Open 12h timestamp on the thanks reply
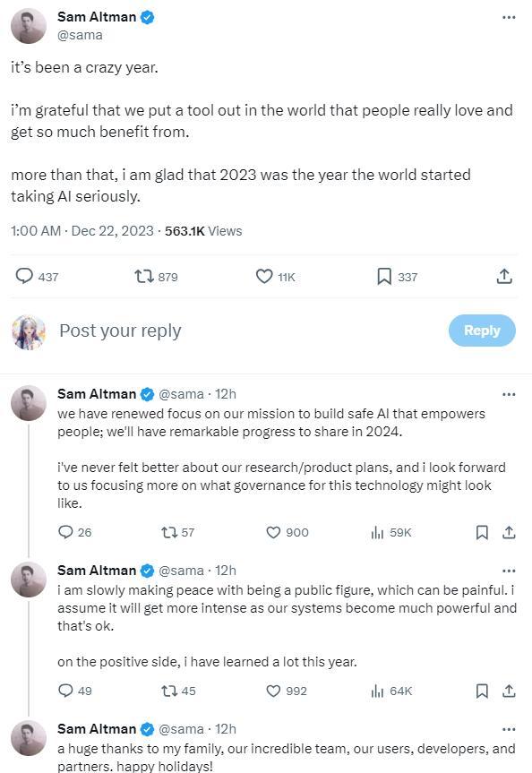The image size is (532, 773). (226, 728)
